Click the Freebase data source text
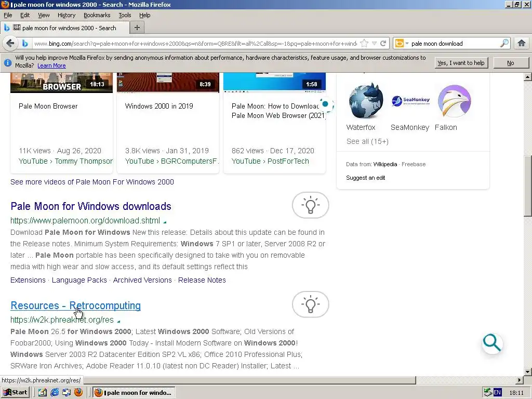532x399 pixels. (414, 164)
